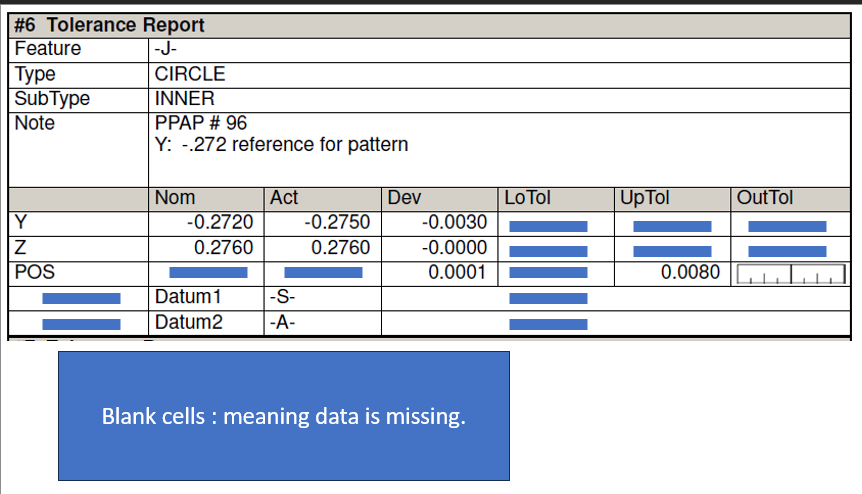The image size is (862, 494).
Task: Select the 'OutTol' column header
Action: point(765,198)
